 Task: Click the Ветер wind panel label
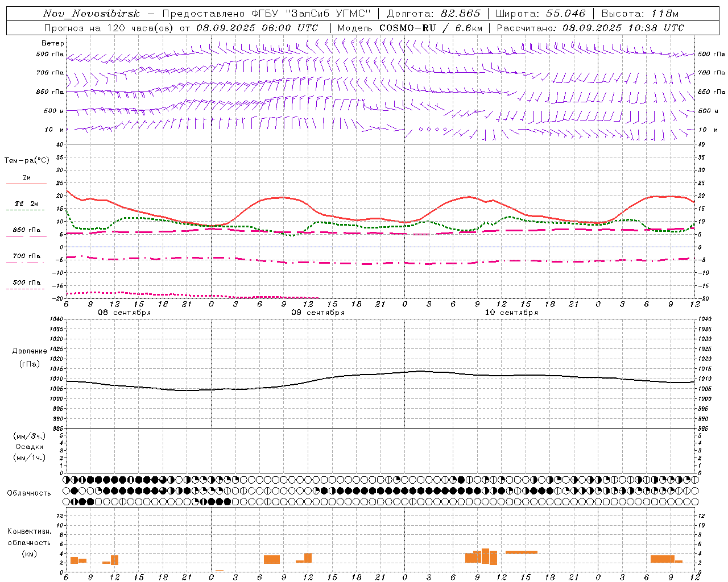tap(53, 43)
